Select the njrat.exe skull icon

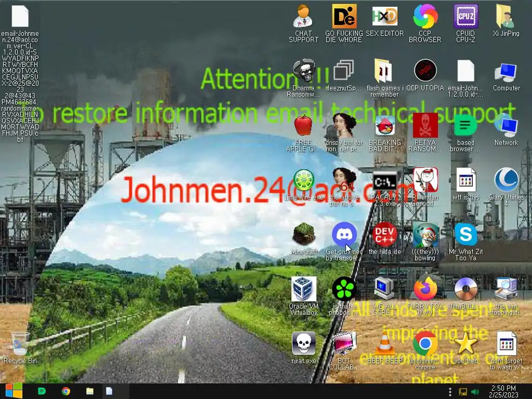pyautogui.click(x=303, y=349)
